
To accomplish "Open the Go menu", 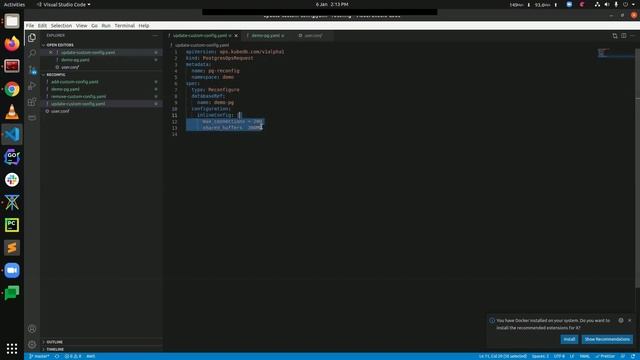I will tap(94, 25).
